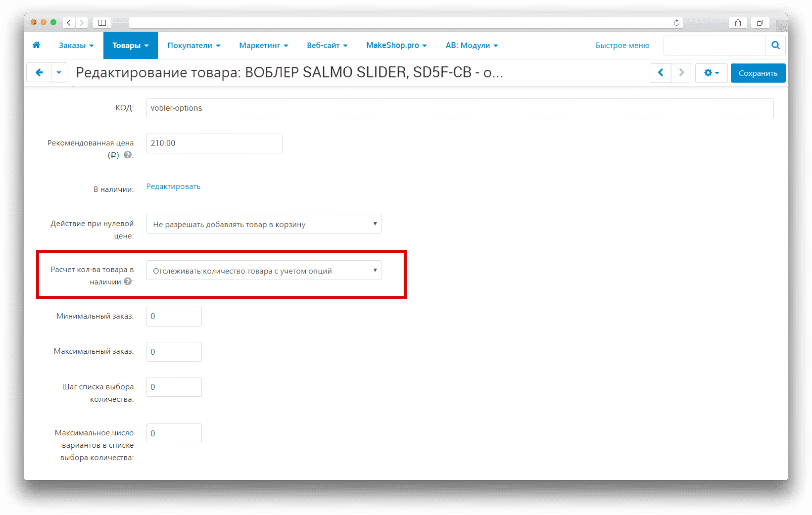Focus the Минимальный заказ field
812x515 pixels.
tap(174, 317)
